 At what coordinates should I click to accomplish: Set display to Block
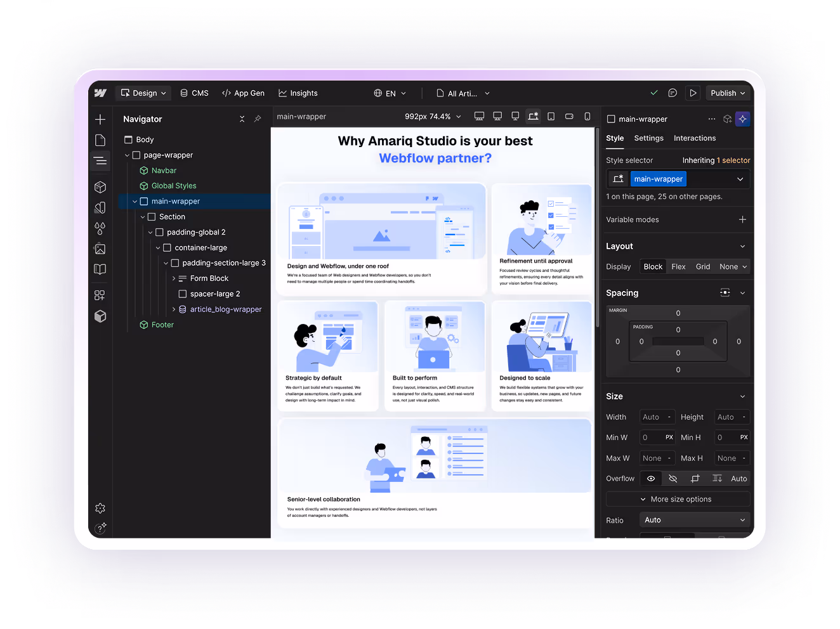click(653, 267)
